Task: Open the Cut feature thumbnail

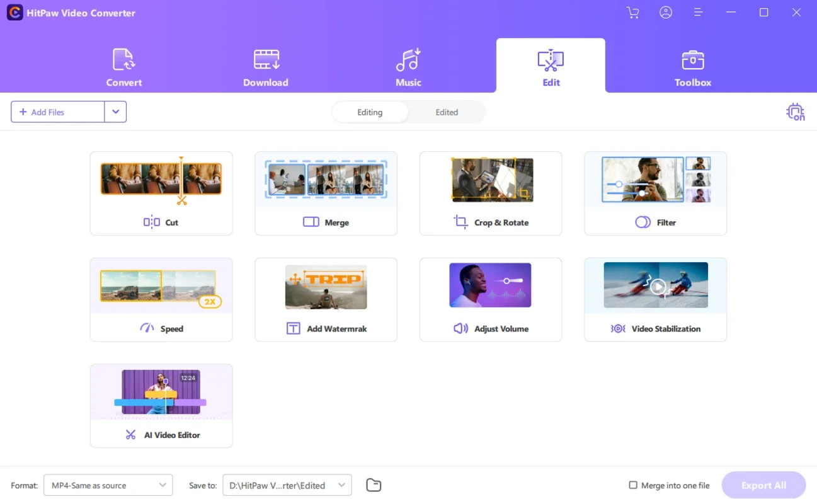Action: click(161, 180)
